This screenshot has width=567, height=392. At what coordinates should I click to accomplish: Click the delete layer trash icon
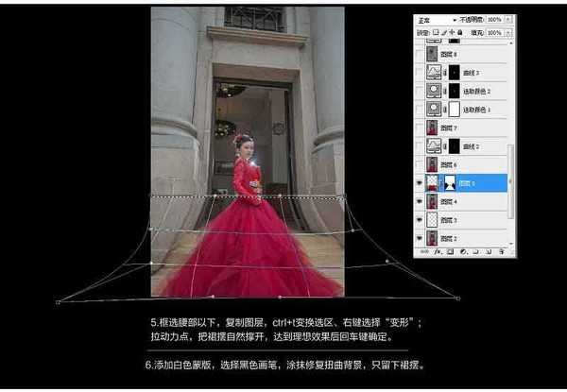tap(499, 251)
